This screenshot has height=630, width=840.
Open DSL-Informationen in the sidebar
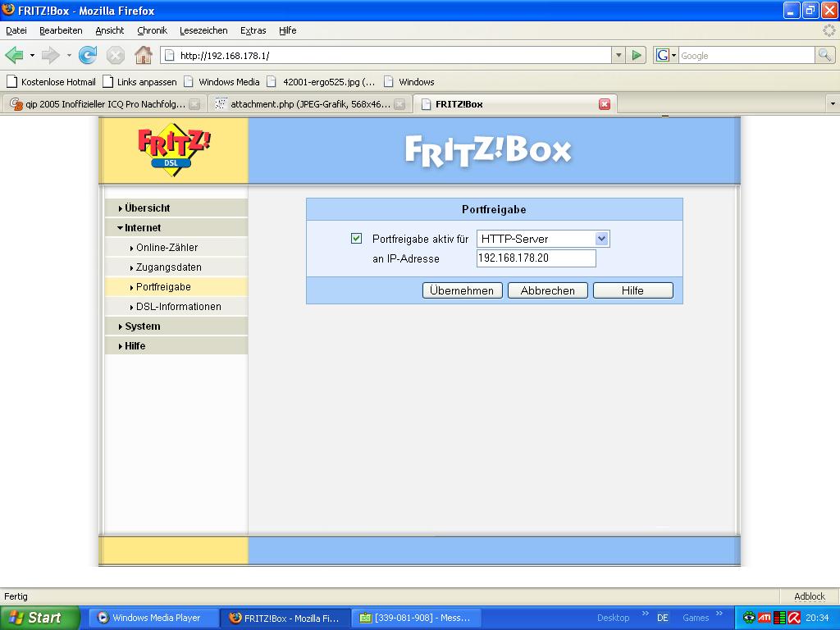tap(176, 307)
